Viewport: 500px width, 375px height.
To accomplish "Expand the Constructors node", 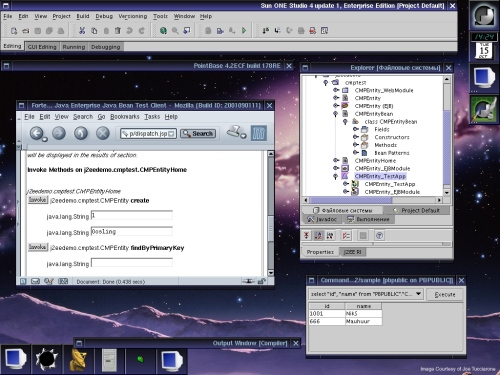I will (356, 137).
